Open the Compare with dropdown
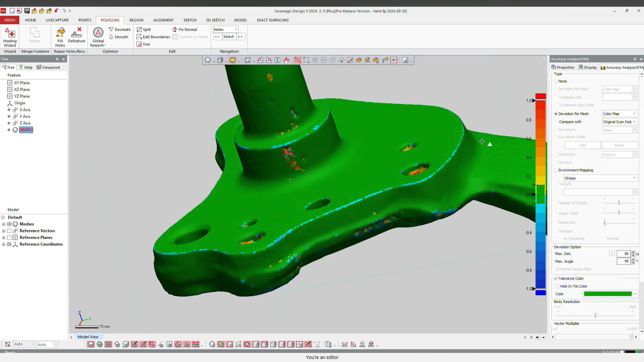Screen dimensions: 644x362 (620, 122)
